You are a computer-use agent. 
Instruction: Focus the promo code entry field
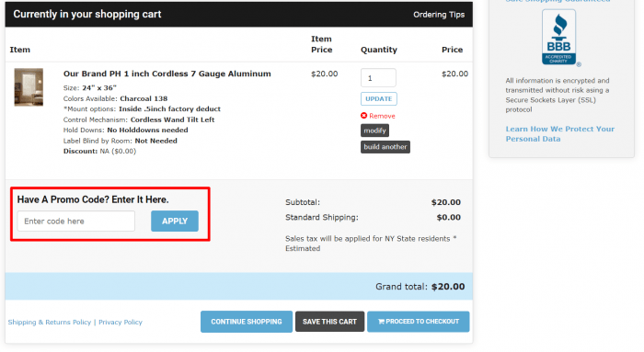(76, 221)
